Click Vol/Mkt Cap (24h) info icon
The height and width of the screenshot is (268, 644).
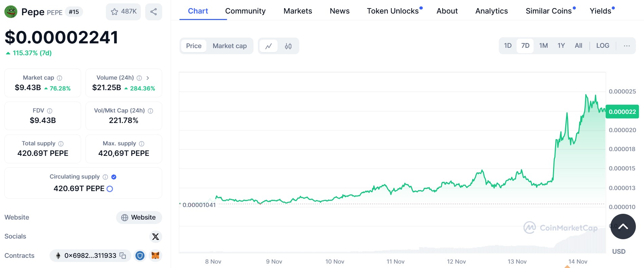click(151, 111)
